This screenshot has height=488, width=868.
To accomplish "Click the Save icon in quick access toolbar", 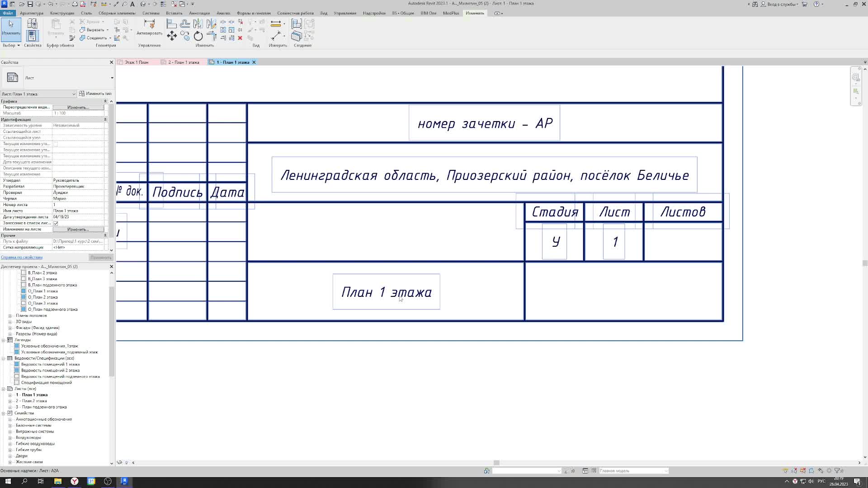I will pos(30,4).
